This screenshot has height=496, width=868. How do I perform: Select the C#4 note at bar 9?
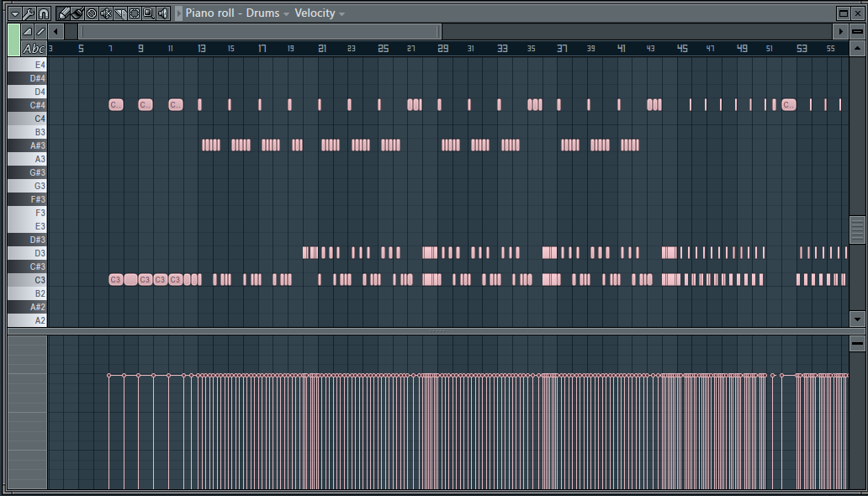(x=146, y=105)
